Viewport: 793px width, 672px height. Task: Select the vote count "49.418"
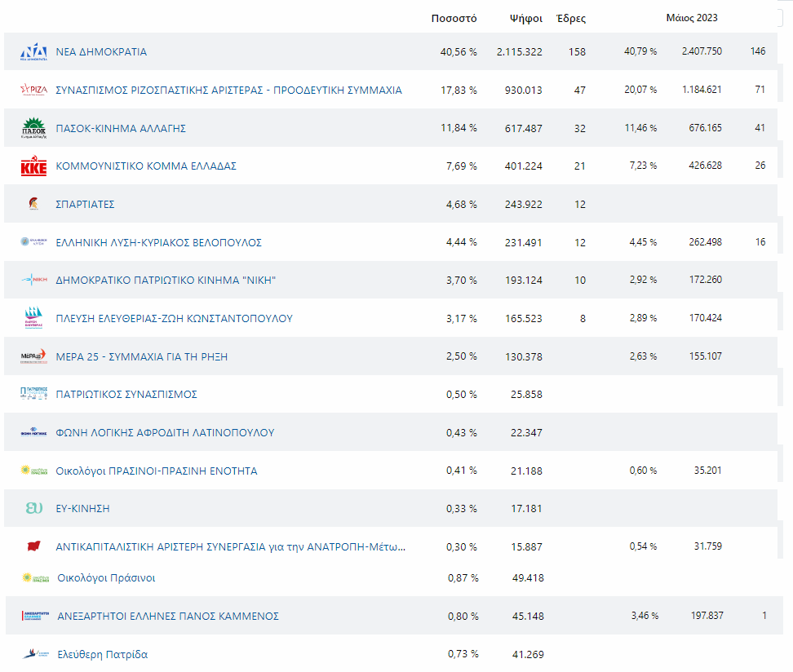528,578
